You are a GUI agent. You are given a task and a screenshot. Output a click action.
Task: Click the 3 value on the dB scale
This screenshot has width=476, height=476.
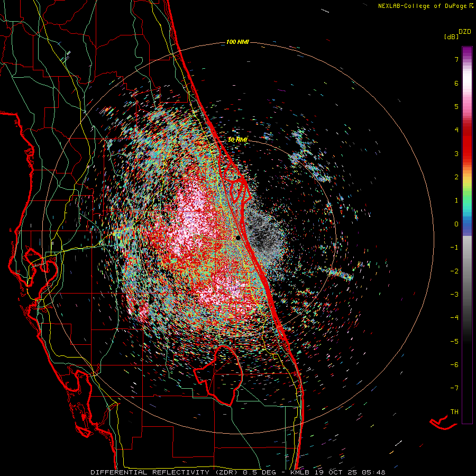pos(456,153)
